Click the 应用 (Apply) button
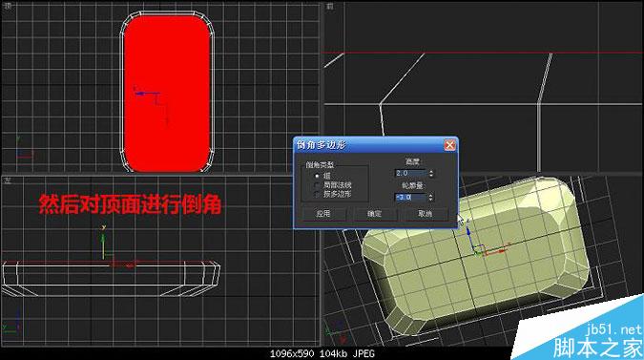Screen dimensions: 644x360 (x=323, y=214)
